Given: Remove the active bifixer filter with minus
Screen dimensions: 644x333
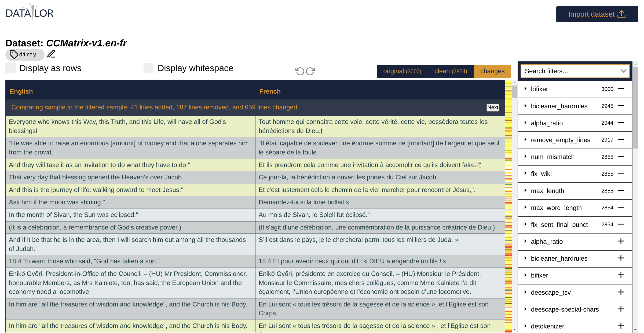Looking at the screenshot, I should [621, 89].
